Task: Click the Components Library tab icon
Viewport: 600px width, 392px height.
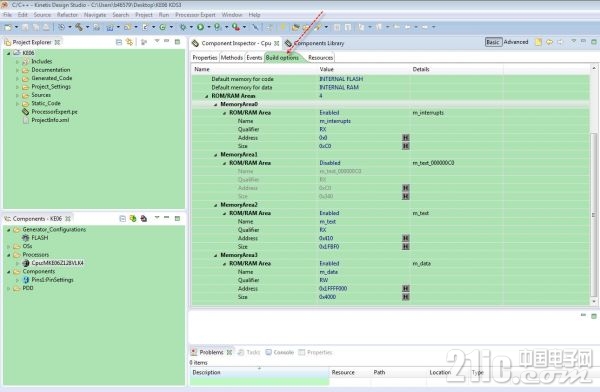Action: pos(288,43)
